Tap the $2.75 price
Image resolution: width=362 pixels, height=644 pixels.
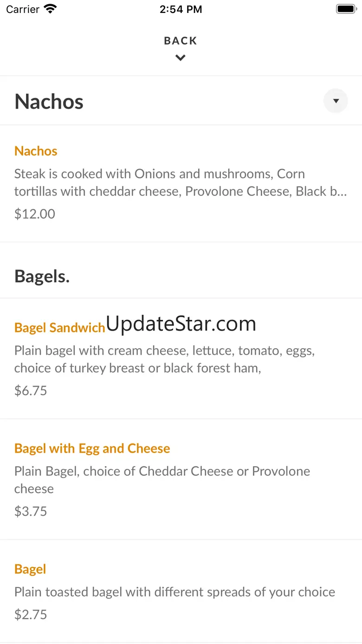pyautogui.click(x=31, y=615)
